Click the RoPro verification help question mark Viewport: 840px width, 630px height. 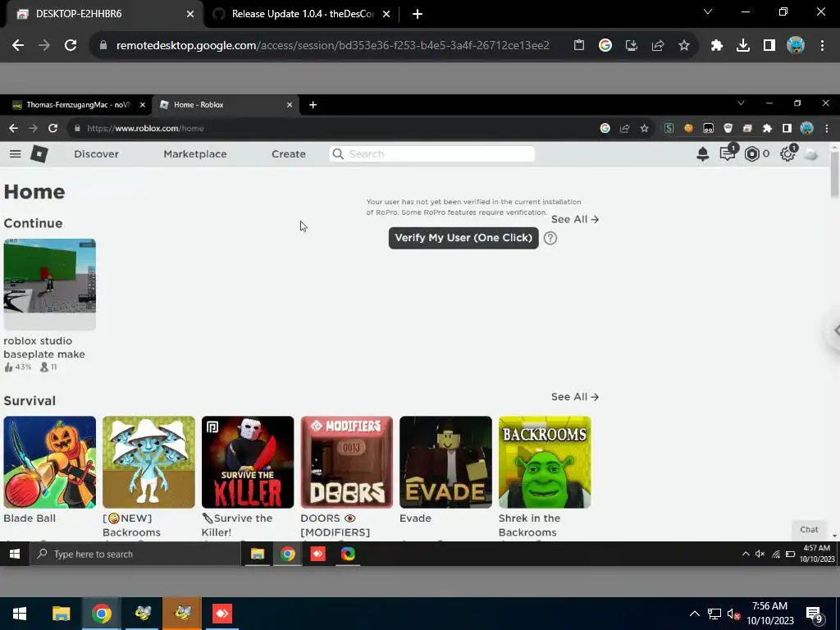point(550,238)
